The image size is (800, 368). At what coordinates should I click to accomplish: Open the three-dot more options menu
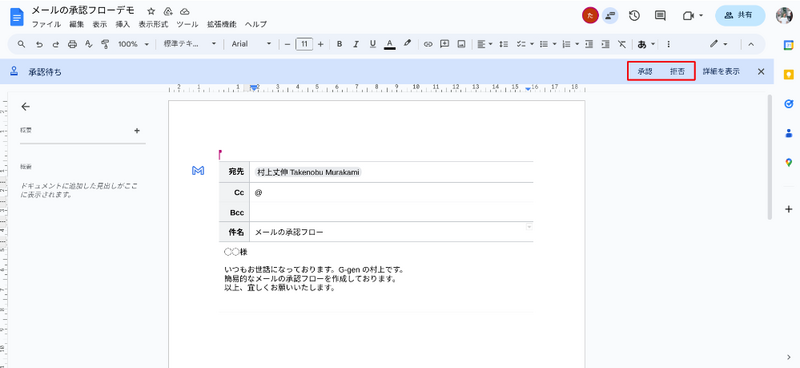point(668,44)
